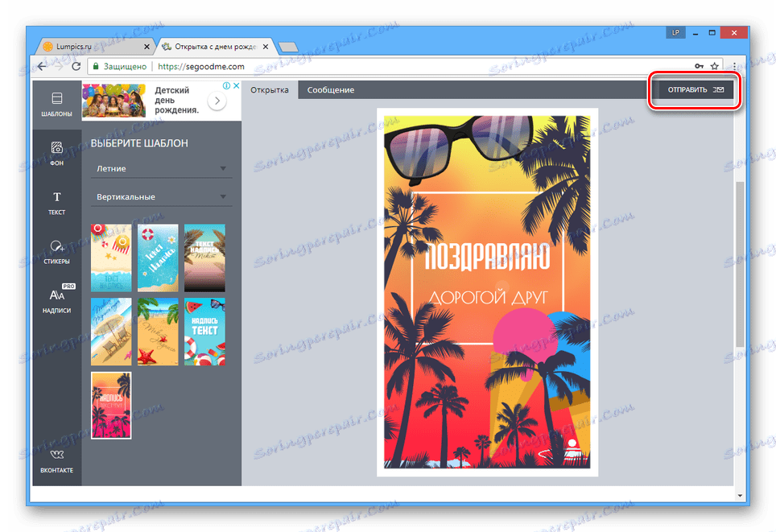Go back in browser history
Screen dimensions: 776x532
(42, 66)
